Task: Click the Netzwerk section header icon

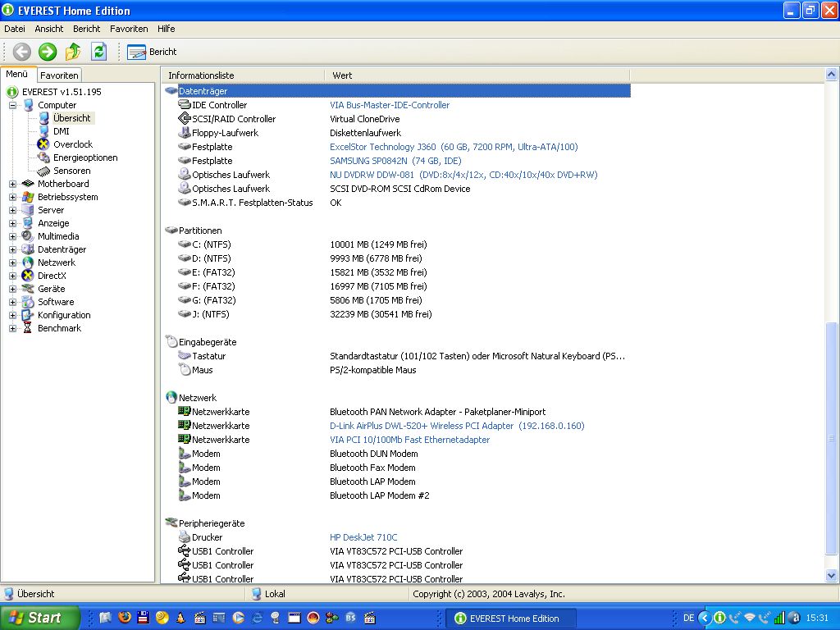Action: [x=171, y=398]
